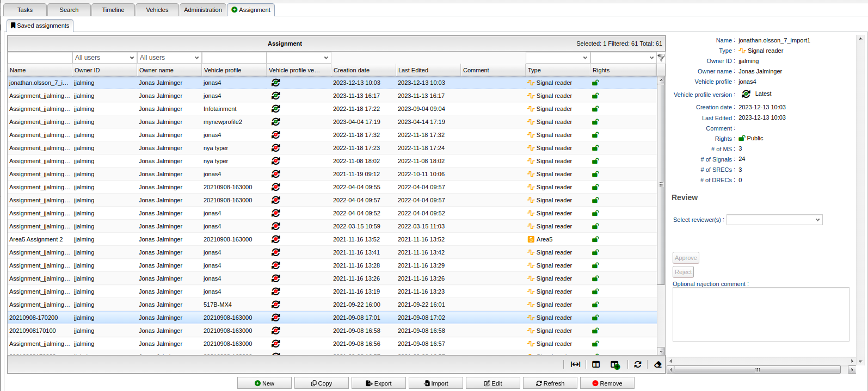Screen dimensions: 868x391
Task: Click the green unlock icon in the first row
Action: [x=595, y=83]
